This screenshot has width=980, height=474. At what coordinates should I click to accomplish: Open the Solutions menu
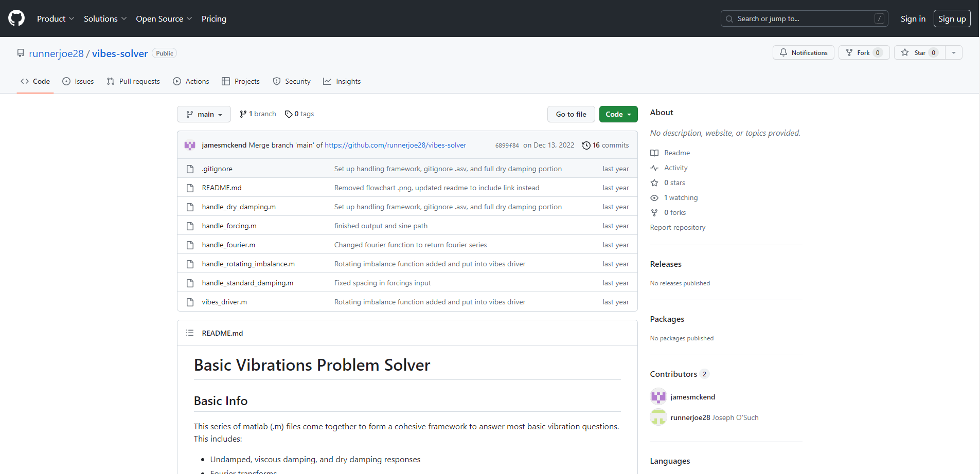pos(105,19)
